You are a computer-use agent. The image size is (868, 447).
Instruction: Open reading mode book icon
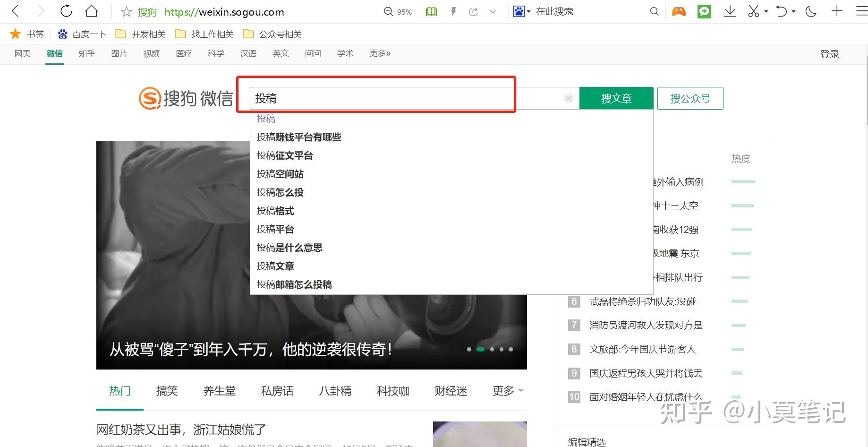431,11
